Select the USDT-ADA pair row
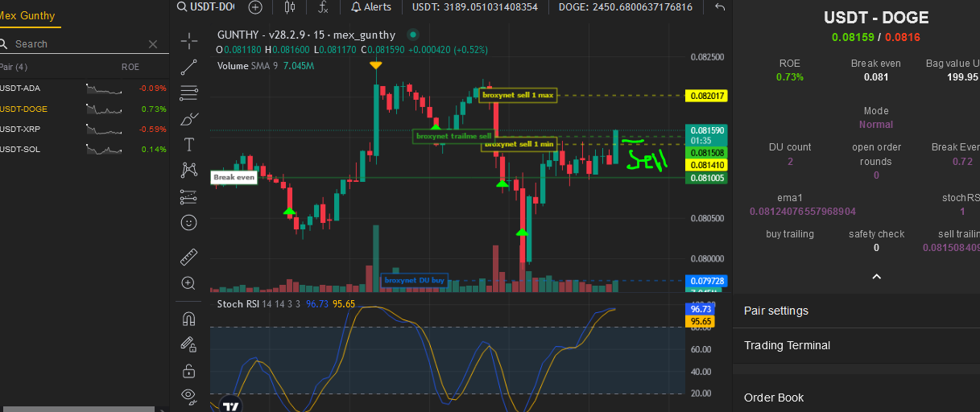Viewport: 980px width, 412px height. point(84,89)
